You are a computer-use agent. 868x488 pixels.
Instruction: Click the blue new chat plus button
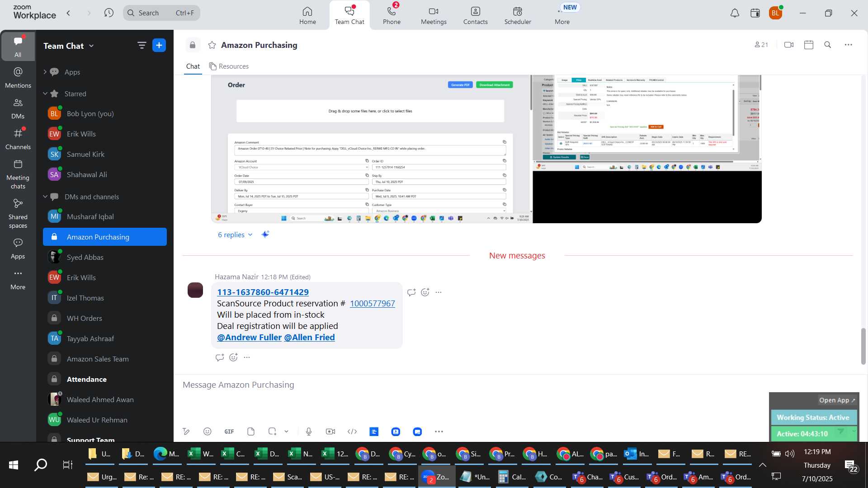159,45
